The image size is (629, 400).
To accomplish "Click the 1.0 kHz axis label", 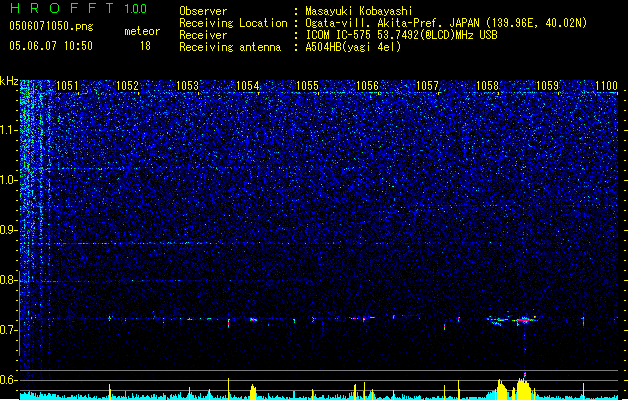I will [x=9, y=181].
